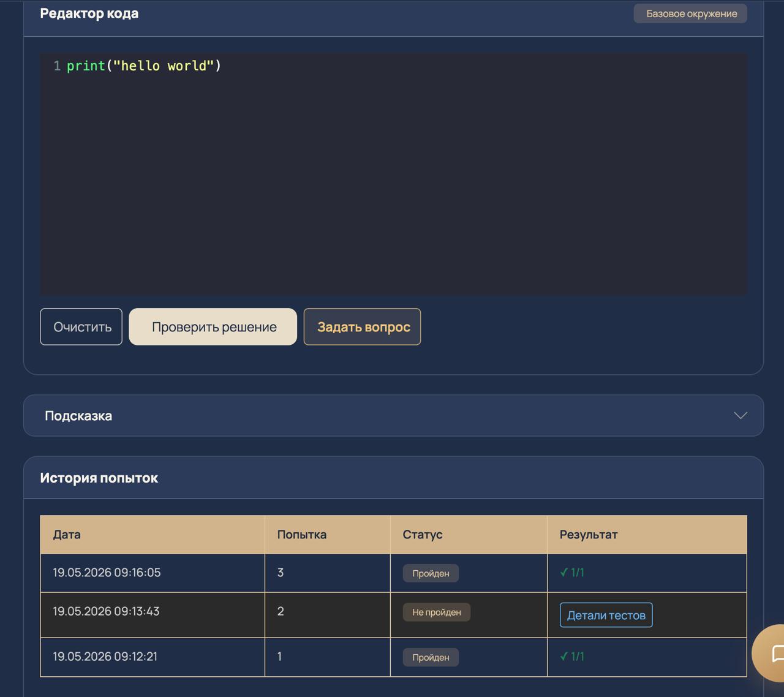Screen dimensions: 784x697
Task: Click the Подсказка section title
Action: (78, 415)
